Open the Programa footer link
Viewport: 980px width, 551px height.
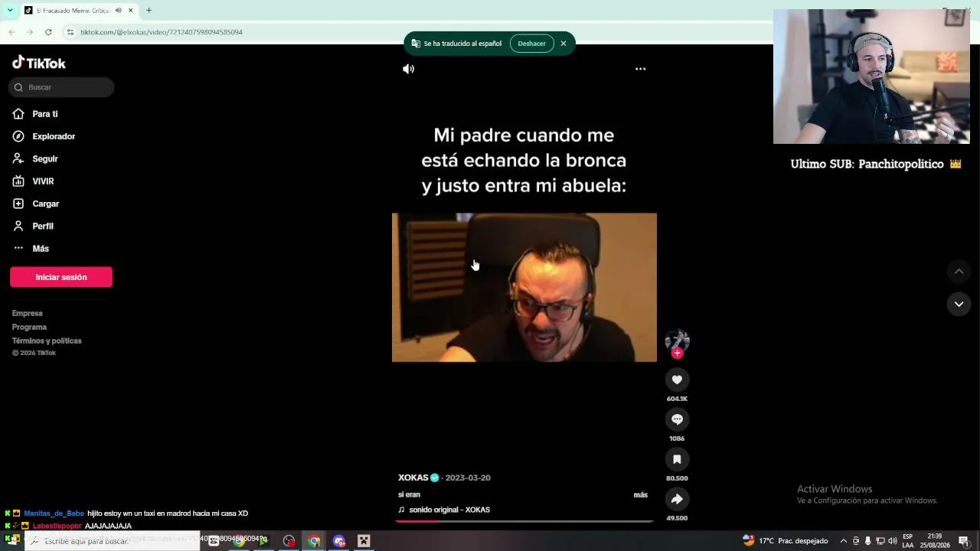coord(29,327)
